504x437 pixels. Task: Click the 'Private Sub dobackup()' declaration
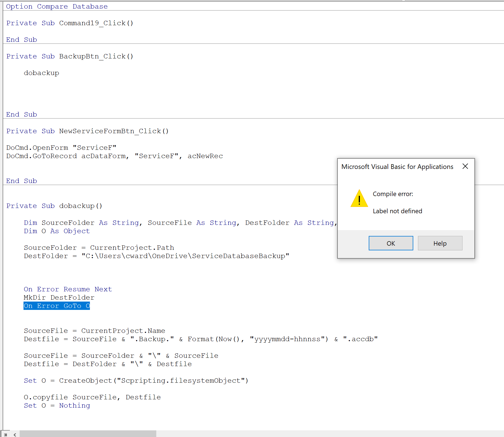(54, 206)
